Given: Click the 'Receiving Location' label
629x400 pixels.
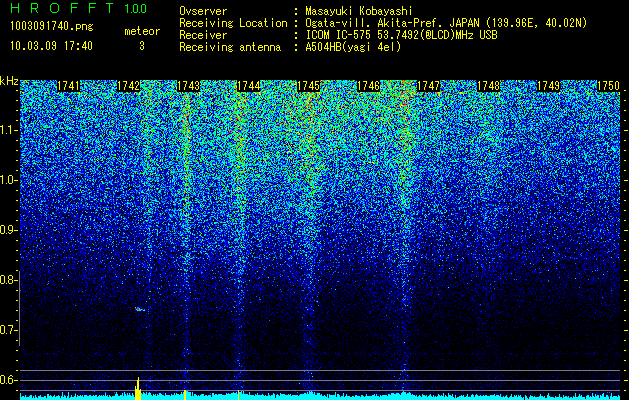Looking at the screenshot, I should tap(233, 23).
